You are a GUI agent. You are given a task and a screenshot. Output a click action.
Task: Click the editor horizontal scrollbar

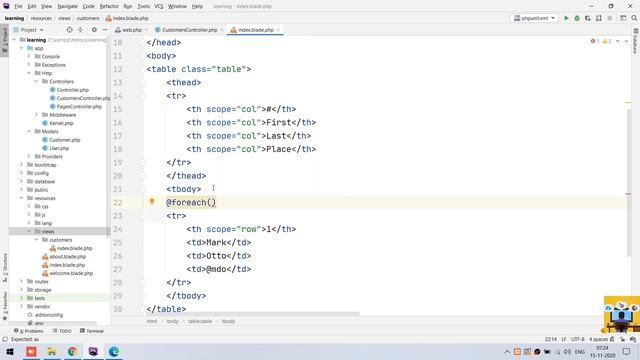click(x=253, y=314)
